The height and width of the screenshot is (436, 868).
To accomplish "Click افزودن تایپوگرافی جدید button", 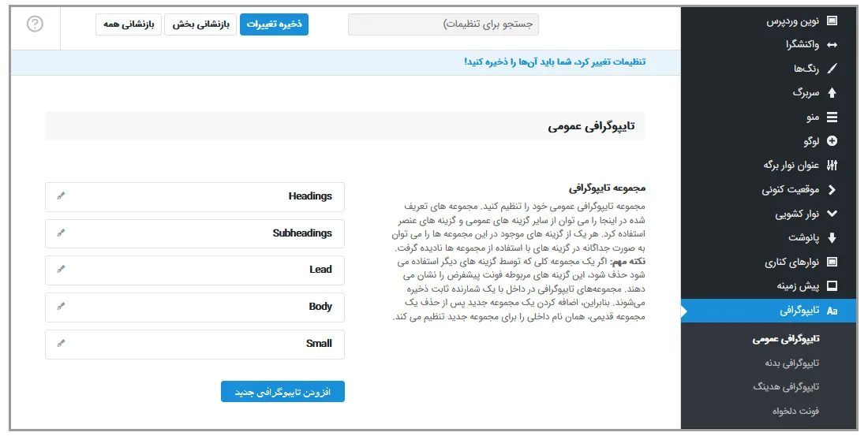I will (x=282, y=392).
